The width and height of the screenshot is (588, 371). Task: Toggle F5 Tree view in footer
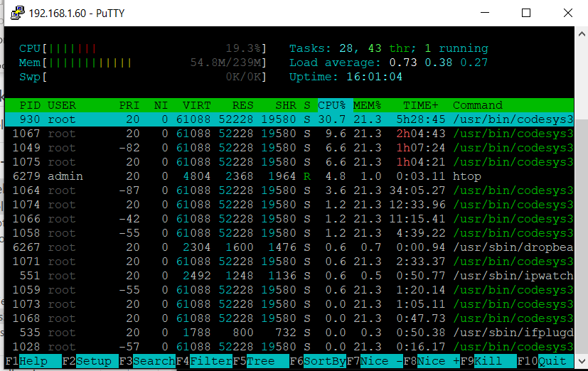(261, 361)
